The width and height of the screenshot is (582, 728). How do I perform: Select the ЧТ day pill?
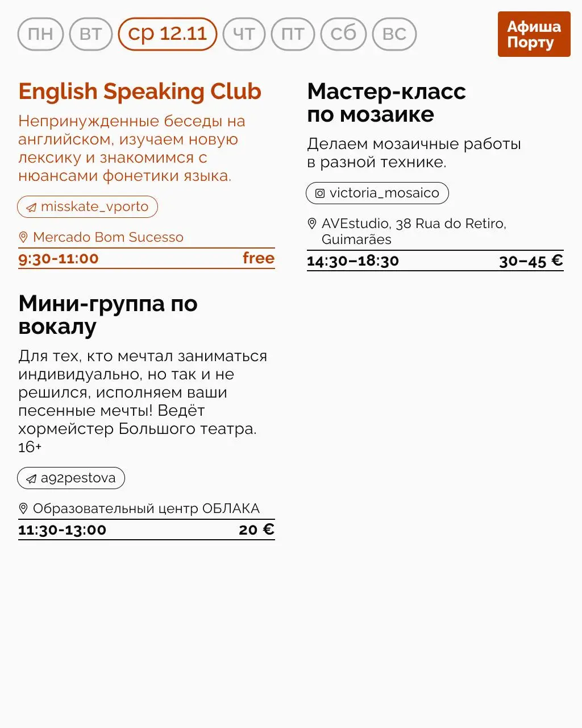[x=243, y=34]
